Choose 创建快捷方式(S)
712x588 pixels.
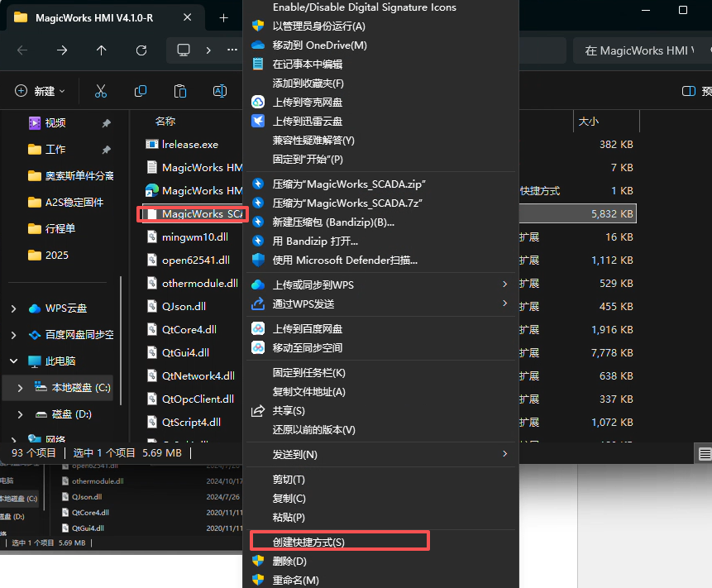tap(380, 542)
